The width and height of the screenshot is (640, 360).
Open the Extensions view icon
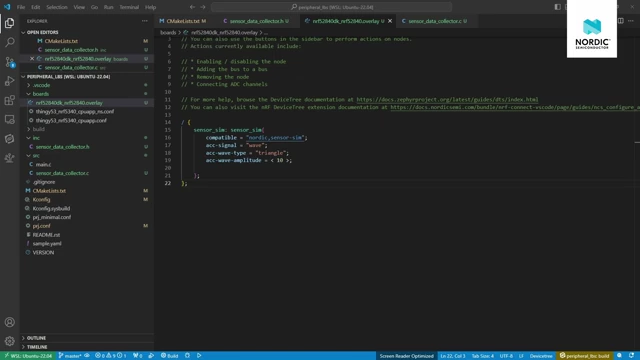click(x=9, y=100)
